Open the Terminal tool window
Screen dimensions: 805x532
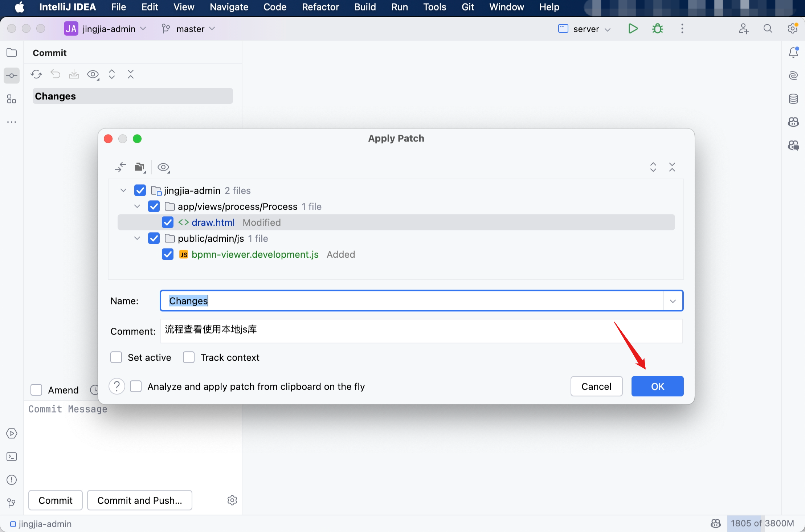tap(12, 457)
